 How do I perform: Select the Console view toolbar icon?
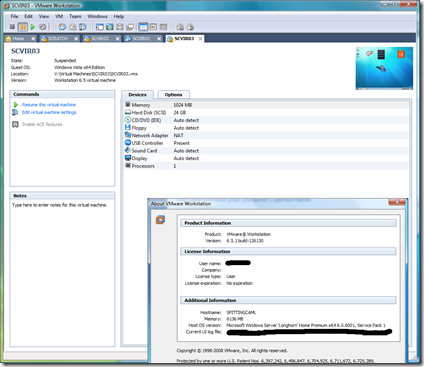pyautogui.click(x=163, y=27)
